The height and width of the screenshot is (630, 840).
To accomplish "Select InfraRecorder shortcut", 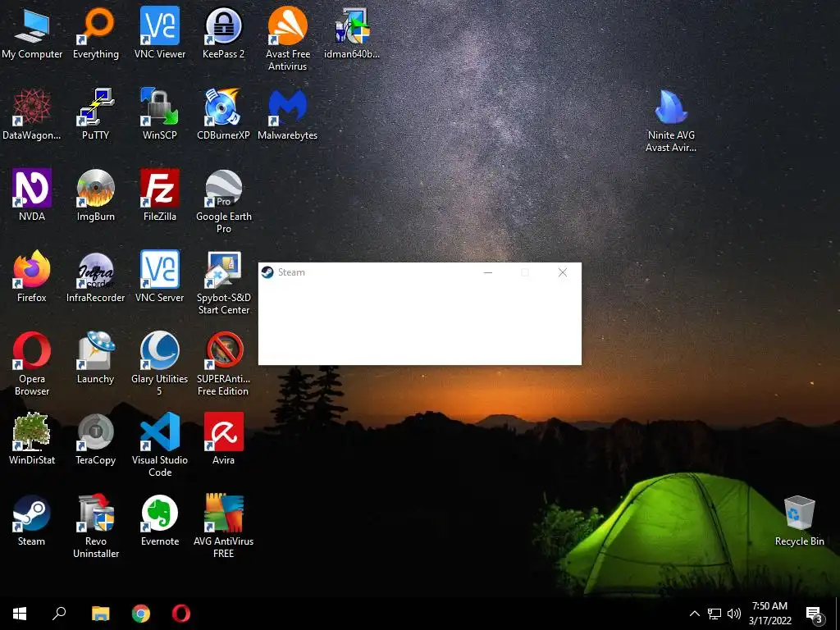I will 96,276.
